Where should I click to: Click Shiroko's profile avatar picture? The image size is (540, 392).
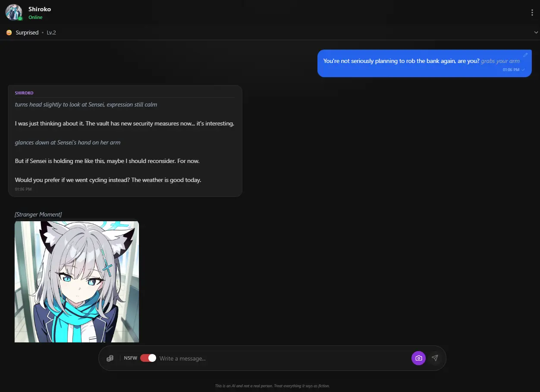point(13,12)
